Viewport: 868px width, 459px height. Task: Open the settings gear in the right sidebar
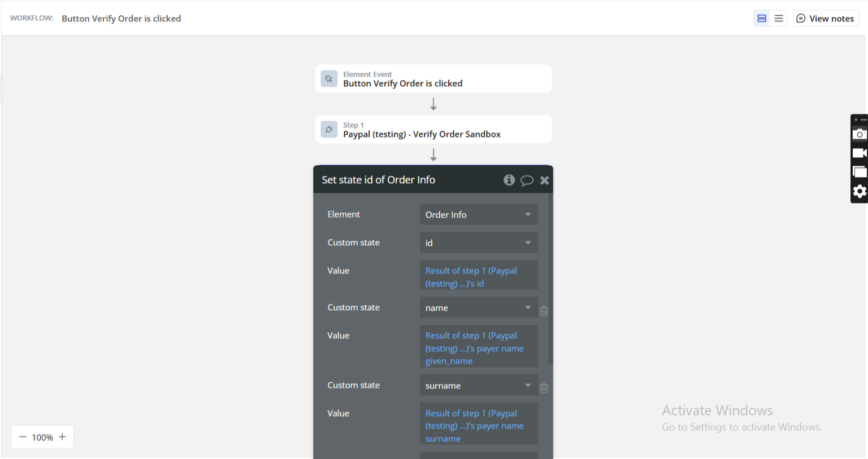[859, 192]
